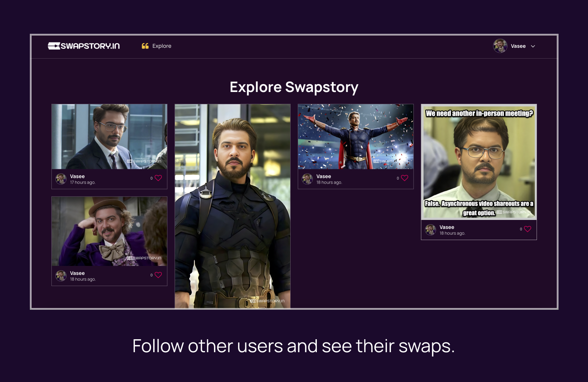The image size is (588, 382).
Task: Open the dark blue star-suit swap image
Action: (232, 206)
